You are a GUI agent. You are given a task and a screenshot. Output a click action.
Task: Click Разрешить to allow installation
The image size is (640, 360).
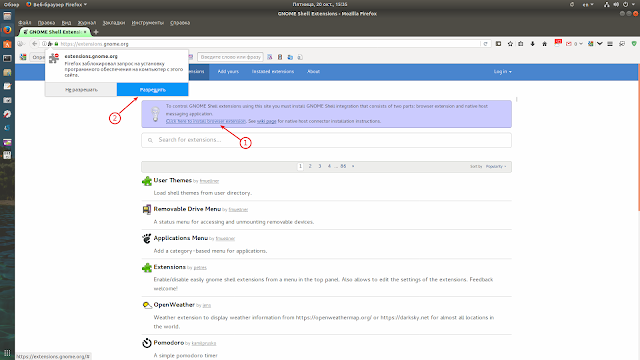point(153,90)
